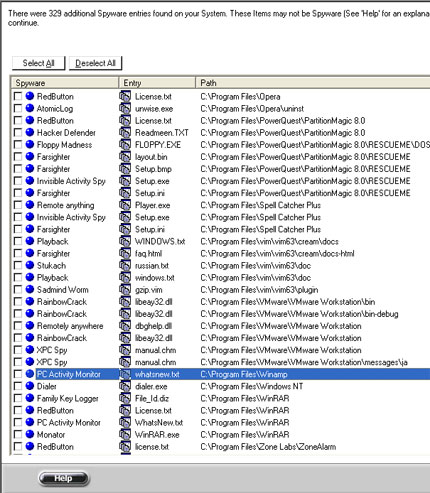Image resolution: width=430 pixels, height=493 pixels.
Task: Click the blue ball icon beside Sadmind Worm
Action: click(x=30, y=289)
